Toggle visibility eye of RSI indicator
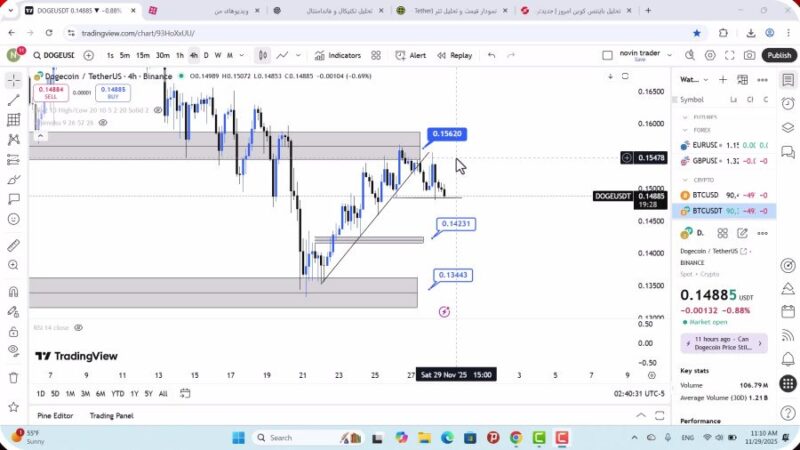This screenshot has width=800, height=450. [78, 327]
